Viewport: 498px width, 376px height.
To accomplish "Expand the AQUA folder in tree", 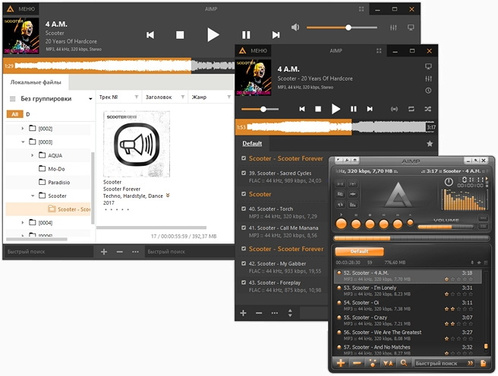I will coord(32,155).
